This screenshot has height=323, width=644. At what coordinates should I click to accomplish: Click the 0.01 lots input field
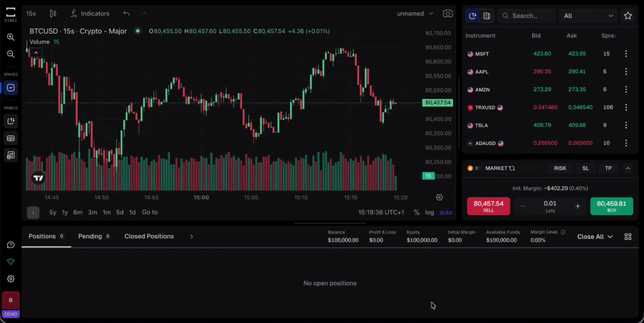point(550,206)
